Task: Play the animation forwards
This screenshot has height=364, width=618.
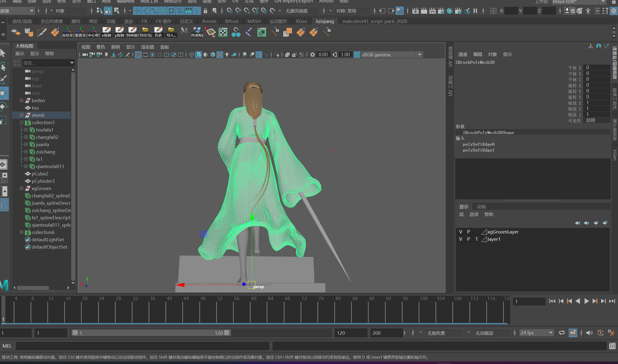Action: tap(586, 301)
